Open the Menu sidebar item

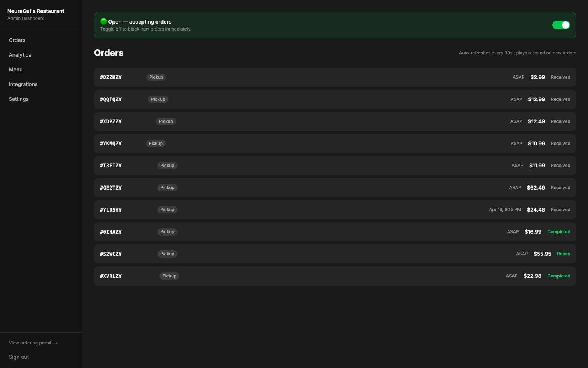[15, 70]
